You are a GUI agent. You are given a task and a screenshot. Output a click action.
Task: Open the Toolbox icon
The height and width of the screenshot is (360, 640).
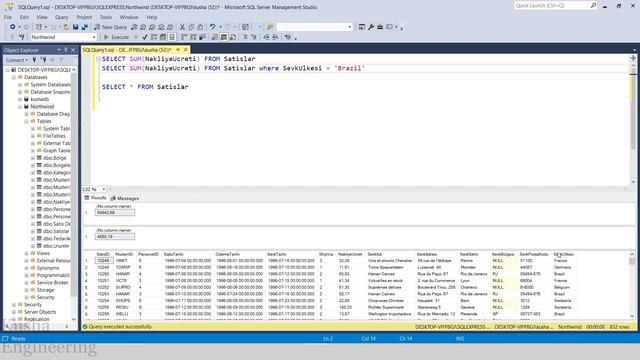380,27
